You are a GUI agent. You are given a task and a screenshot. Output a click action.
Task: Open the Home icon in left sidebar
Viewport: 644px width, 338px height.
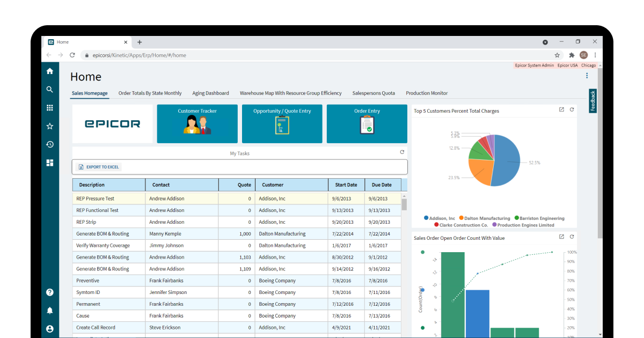click(50, 71)
